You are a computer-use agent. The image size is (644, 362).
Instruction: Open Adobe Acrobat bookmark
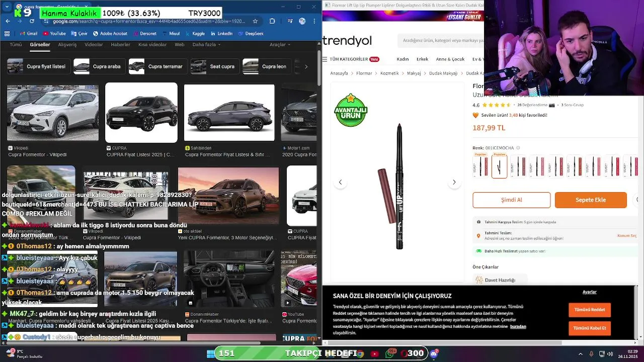[x=110, y=34]
